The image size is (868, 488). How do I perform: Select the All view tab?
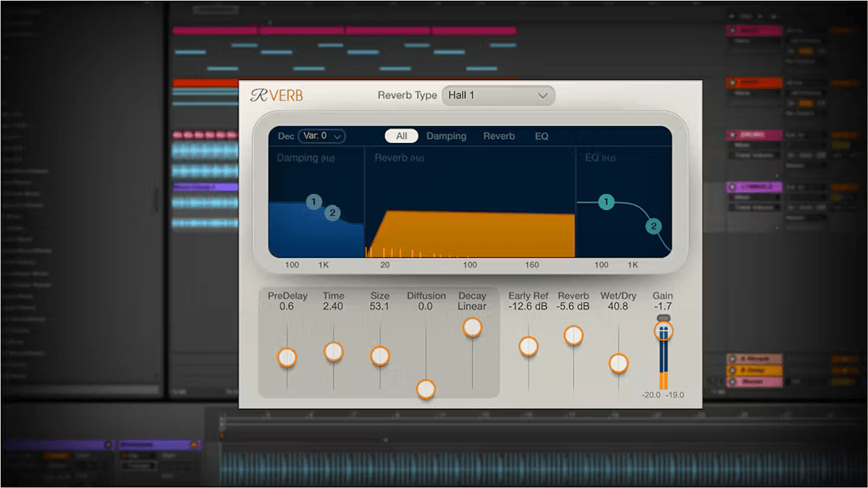[402, 136]
